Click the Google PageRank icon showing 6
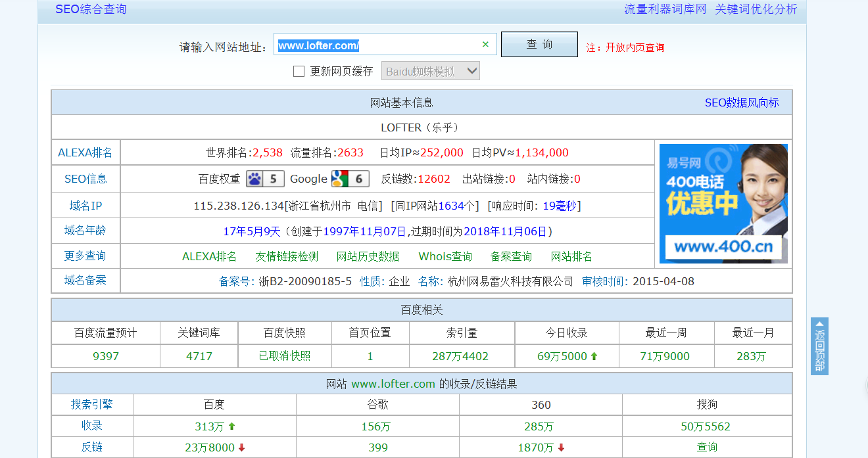Viewport: 868px width, 458px height. coord(350,178)
